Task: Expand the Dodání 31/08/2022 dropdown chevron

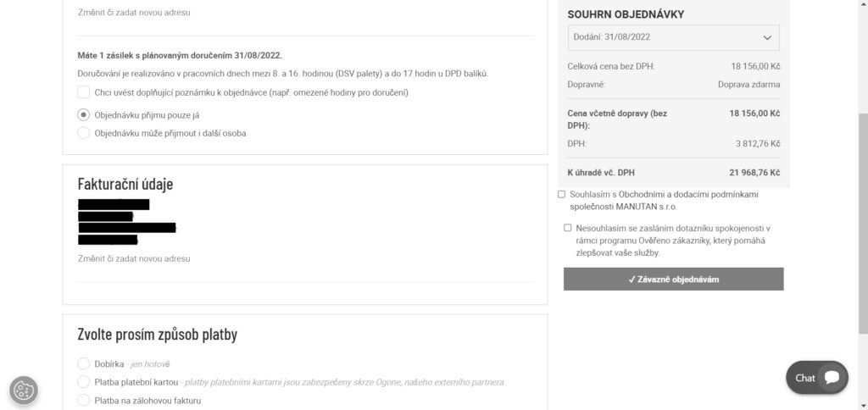Action: (767, 37)
